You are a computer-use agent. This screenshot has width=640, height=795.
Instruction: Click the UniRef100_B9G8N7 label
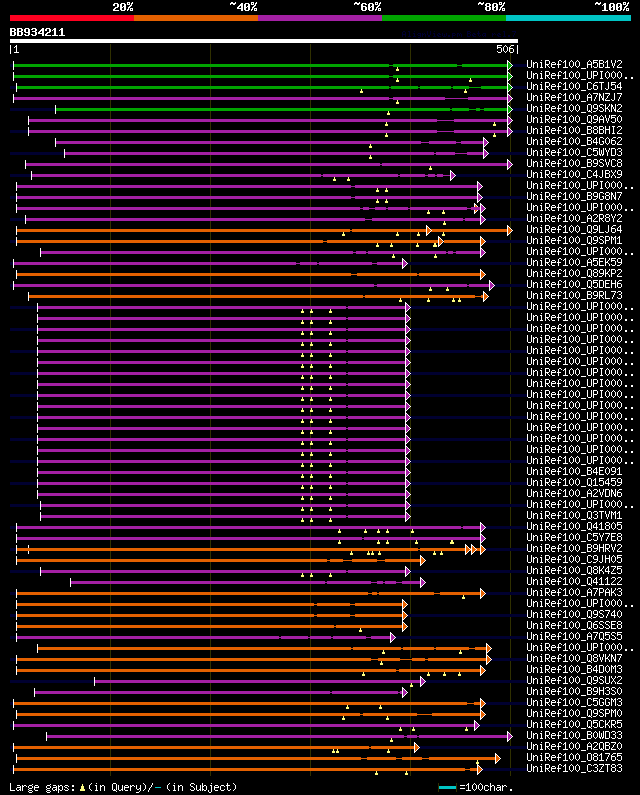574,197
